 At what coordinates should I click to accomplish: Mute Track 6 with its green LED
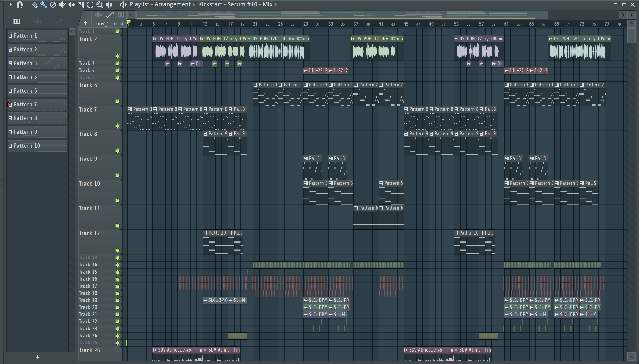point(118,102)
